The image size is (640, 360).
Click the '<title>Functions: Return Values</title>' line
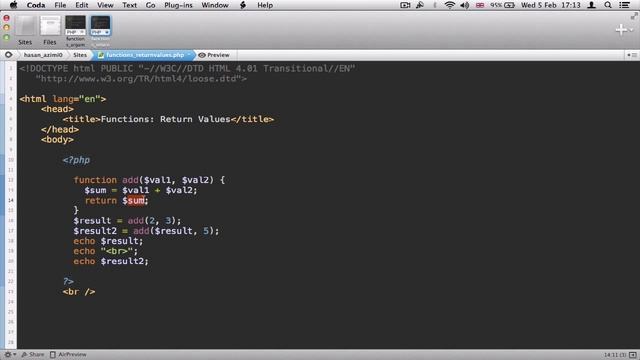pyautogui.click(x=168, y=119)
